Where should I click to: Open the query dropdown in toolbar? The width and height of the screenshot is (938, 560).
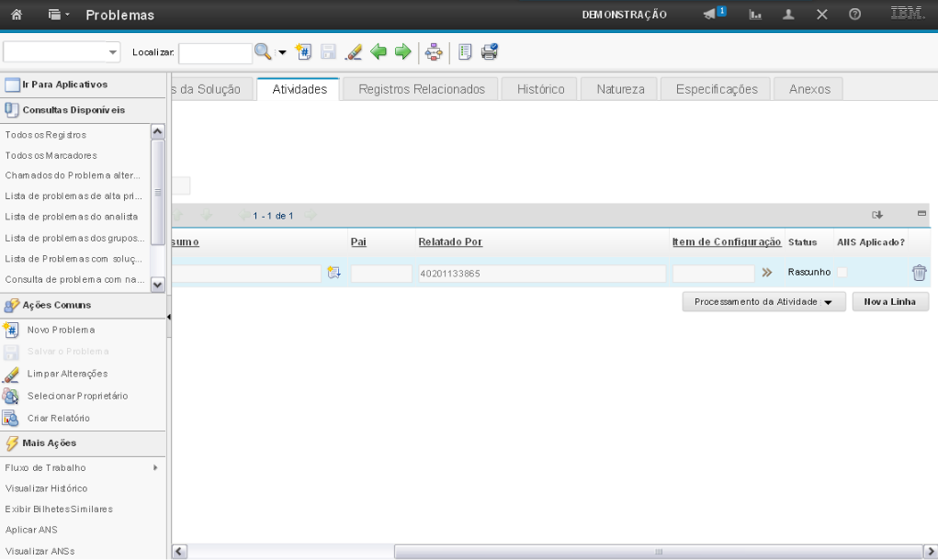point(62,52)
